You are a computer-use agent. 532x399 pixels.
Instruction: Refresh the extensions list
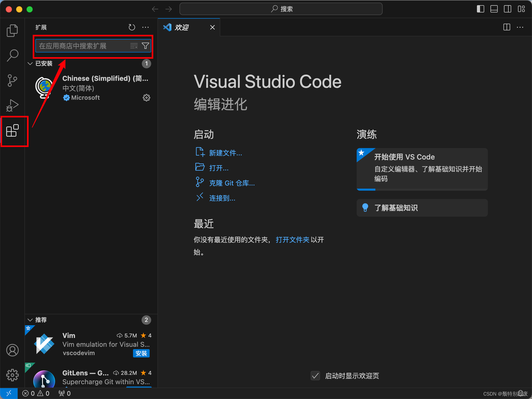132,27
